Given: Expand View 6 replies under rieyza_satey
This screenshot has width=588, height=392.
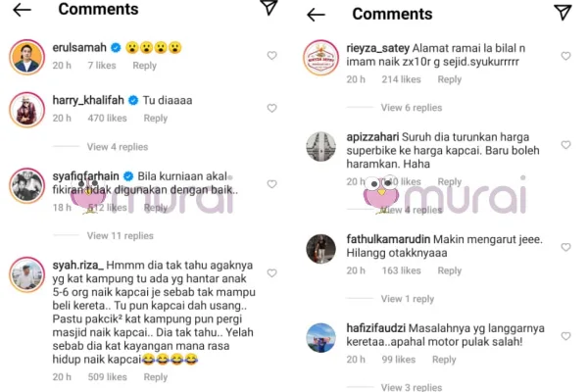Looking at the screenshot, I should click(412, 108).
